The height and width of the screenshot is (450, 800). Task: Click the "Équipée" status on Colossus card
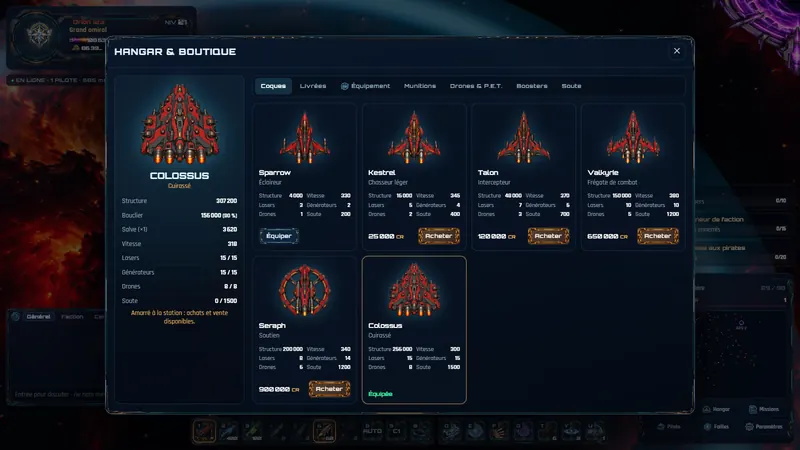point(381,394)
